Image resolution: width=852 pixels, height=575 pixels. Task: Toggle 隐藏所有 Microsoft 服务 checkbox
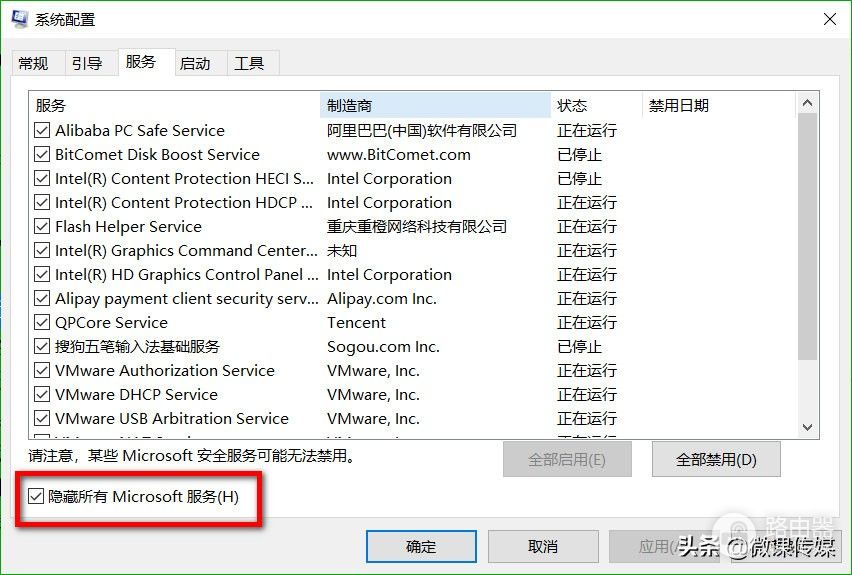[36, 496]
